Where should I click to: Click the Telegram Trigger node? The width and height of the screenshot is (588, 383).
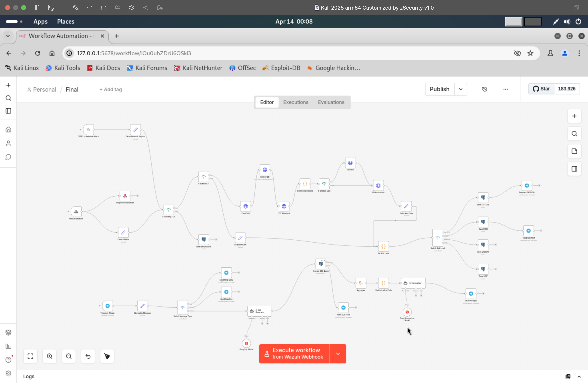tap(107, 306)
